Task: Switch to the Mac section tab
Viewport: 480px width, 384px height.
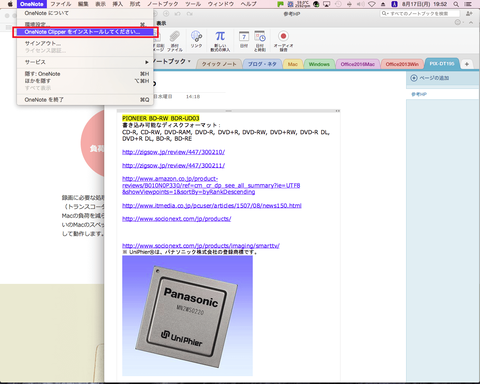Action: [293, 64]
